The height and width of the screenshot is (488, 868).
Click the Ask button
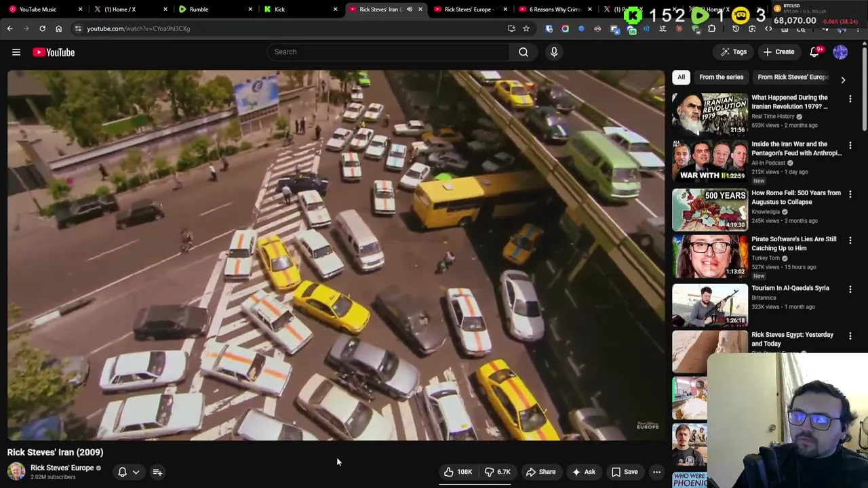pos(583,472)
